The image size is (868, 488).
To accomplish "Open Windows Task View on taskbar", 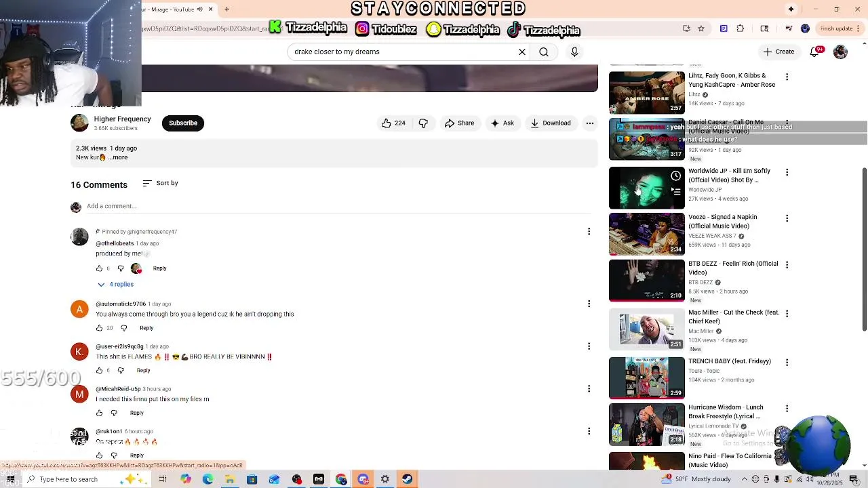I will click(163, 479).
